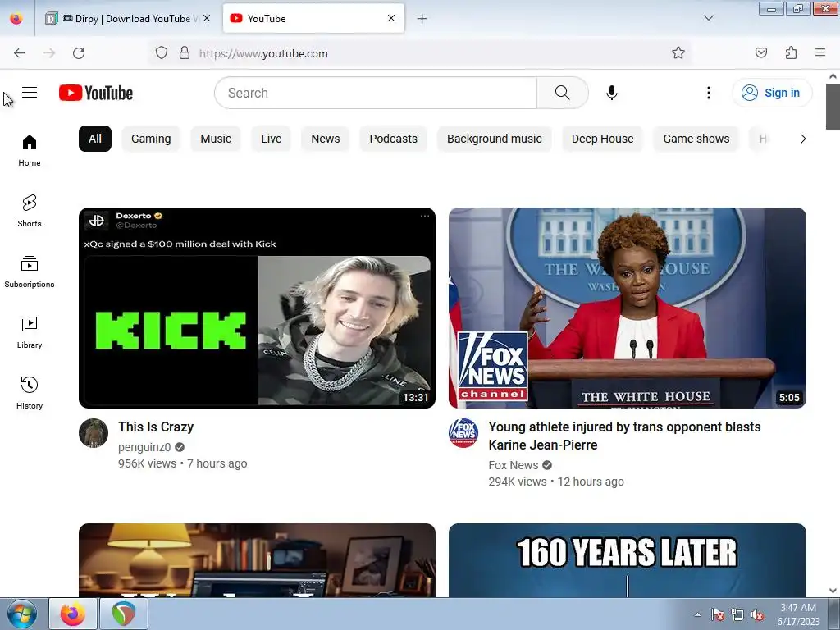The image size is (840, 630).
Task: Click the taskbar clock and date
Action: coord(798,614)
